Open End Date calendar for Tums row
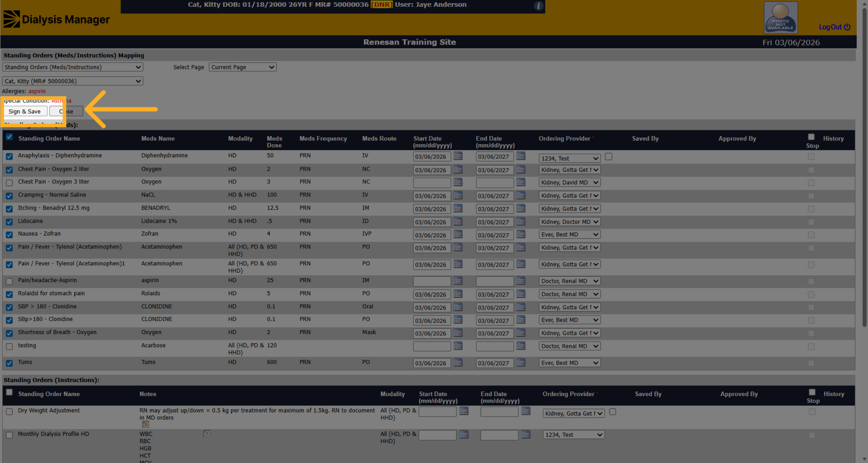The height and width of the screenshot is (463, 868). 521,363
